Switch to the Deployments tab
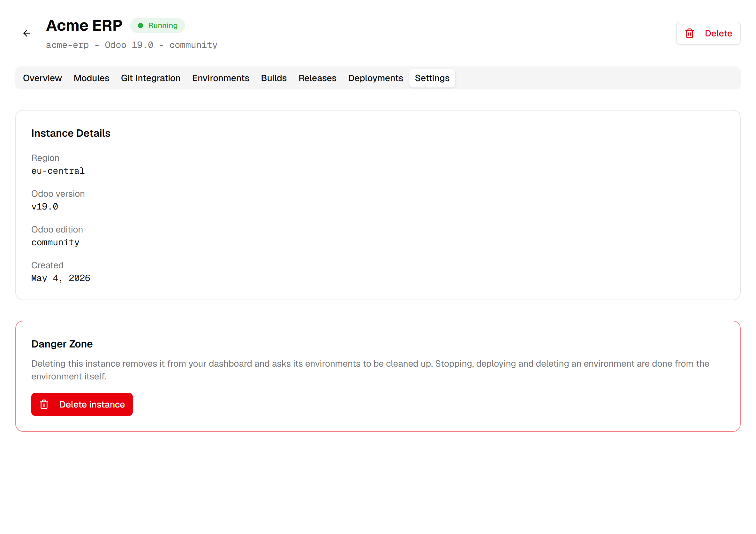Viewport: 756px width, 534px height. pos(376,78)
